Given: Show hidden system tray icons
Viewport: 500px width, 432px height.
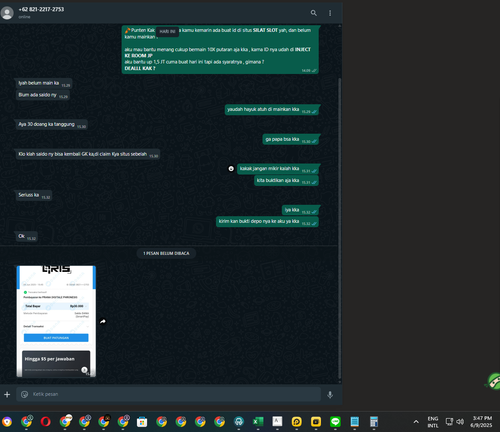Looking at the screenshot, I should (416, 422).
